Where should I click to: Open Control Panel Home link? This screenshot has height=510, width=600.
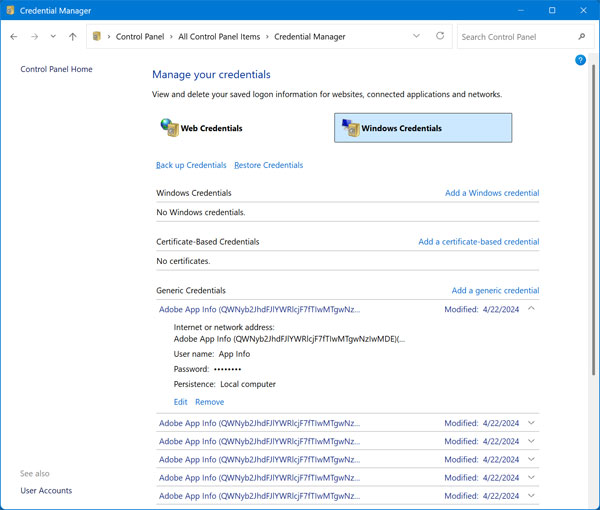pos(56,69)
